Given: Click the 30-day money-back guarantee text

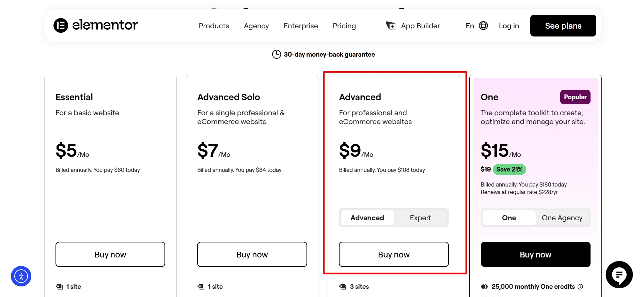Looking at the screenshot, I should [329, 55].
